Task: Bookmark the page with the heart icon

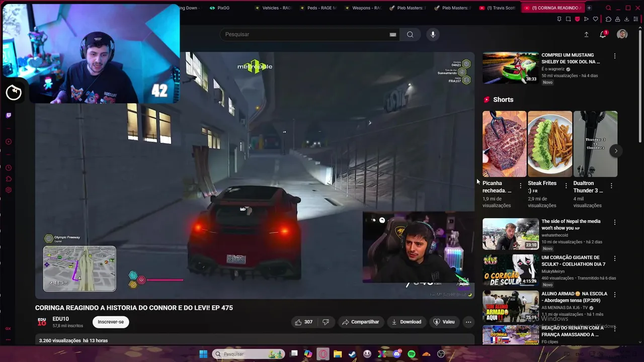Action: coord(596,19)
